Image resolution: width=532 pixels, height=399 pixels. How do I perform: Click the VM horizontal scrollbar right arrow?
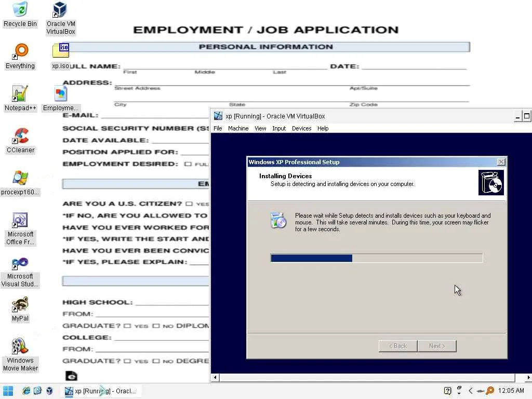[528, 377]
